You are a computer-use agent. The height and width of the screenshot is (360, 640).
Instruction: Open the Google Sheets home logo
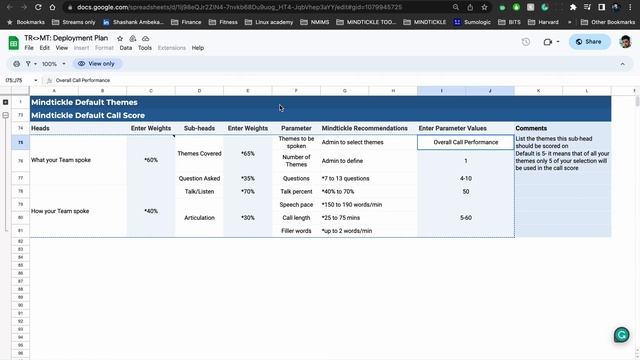click(x=13, y=42)
